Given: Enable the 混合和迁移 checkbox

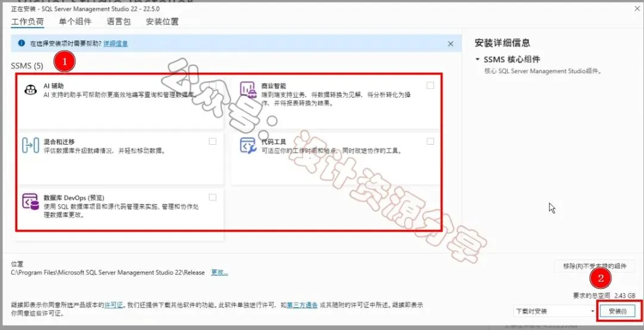Looking at the screenshot, I should coord(212,141).
